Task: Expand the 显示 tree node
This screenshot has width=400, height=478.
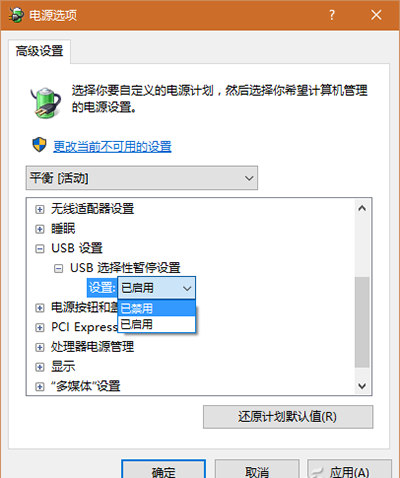Action: 40,367
